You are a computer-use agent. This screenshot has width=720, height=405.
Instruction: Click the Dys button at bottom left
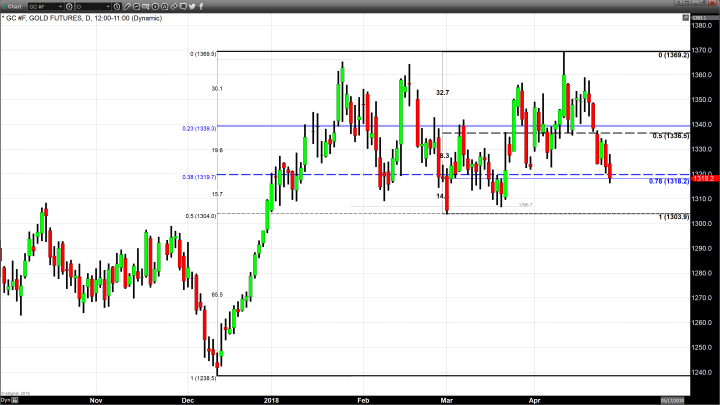pos(6,399)
